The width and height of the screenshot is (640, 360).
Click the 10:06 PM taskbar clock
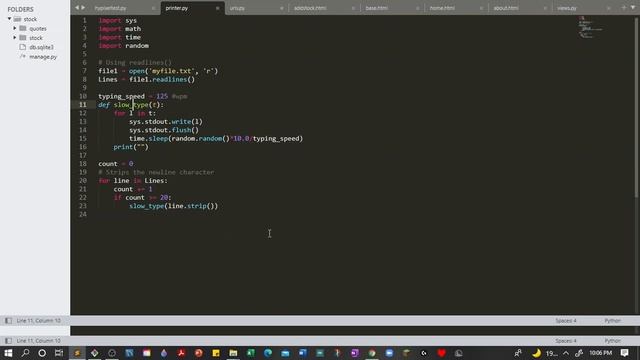[x=600, y=353]
